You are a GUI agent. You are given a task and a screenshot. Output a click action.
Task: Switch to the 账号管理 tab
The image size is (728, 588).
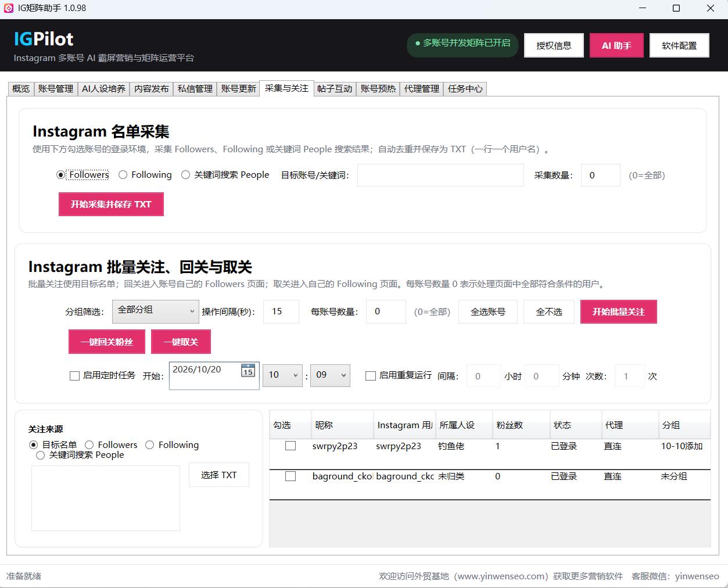click(x=56, y=89)
